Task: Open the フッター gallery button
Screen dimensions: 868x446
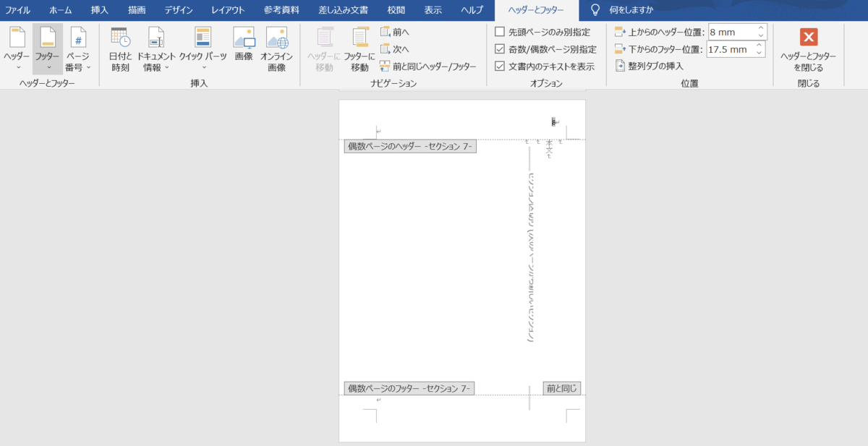Action: point(48,48)
